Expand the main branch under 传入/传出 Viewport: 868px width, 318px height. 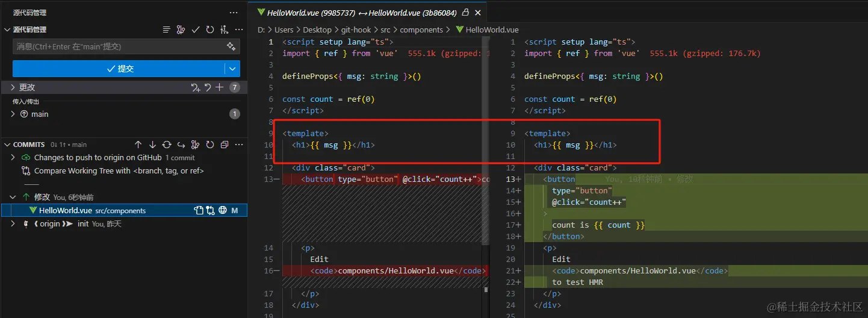tap(13, 114)
